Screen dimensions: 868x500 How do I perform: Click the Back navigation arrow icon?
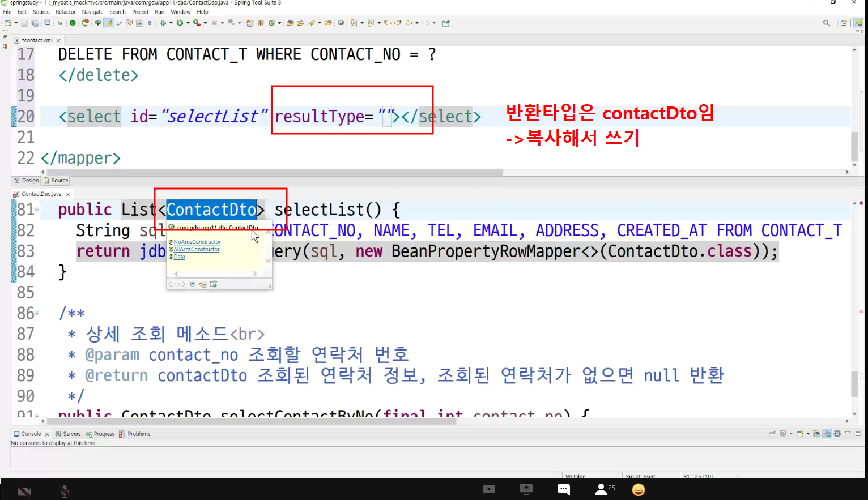tap(409, 23)
